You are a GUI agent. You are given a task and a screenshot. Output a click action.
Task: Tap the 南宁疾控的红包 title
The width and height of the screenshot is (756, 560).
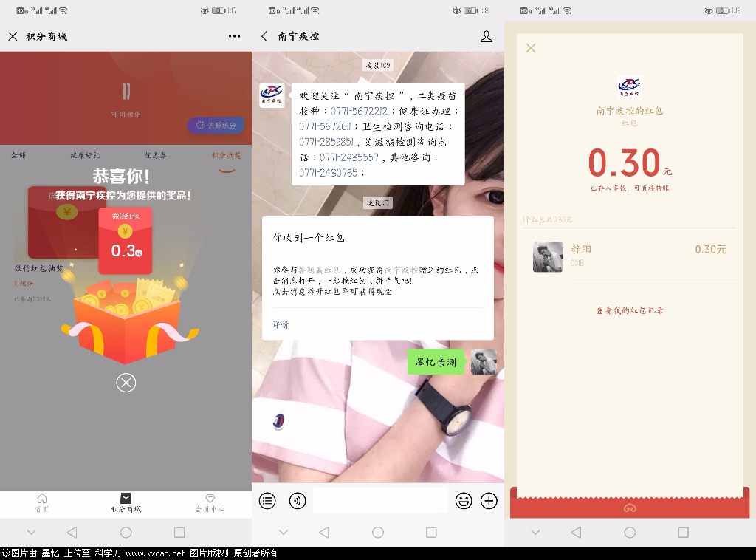click(630, 111)
